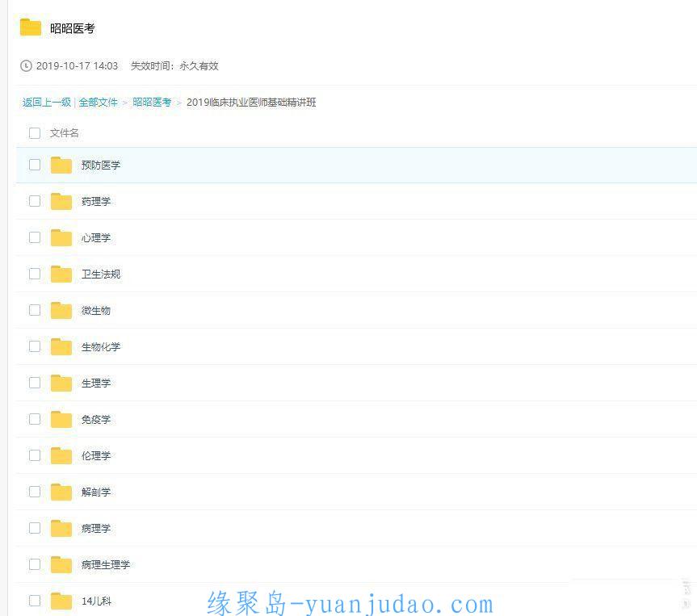Screen dimensions: 697x616
Task: Open folder name 解剖学
Action: [x=96, y=492]
